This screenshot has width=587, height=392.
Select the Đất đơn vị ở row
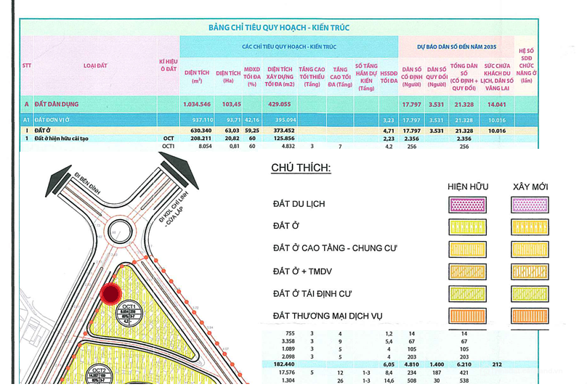point(279,120)
